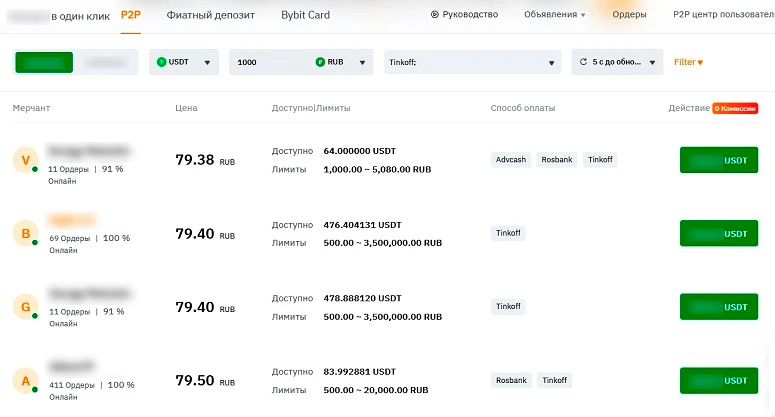Click the amount input field showing 1000
Screen dimensions: 775x417
(270, 62)
